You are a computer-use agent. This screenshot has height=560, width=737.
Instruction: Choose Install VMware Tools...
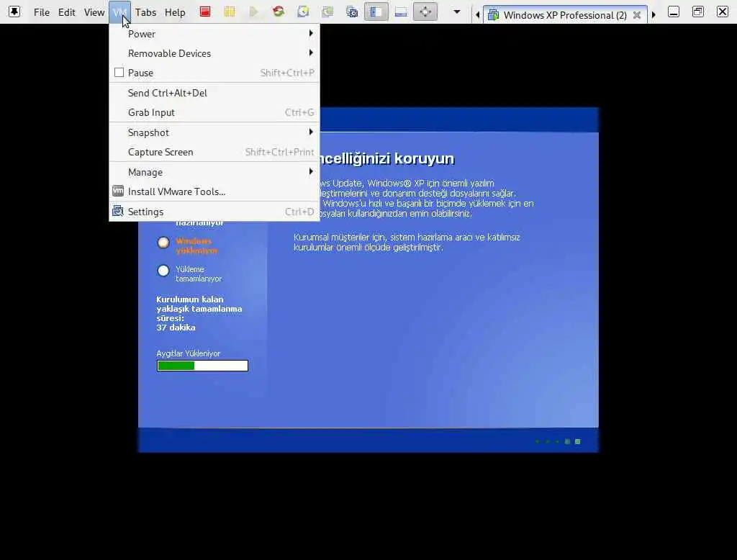[214, 191]
